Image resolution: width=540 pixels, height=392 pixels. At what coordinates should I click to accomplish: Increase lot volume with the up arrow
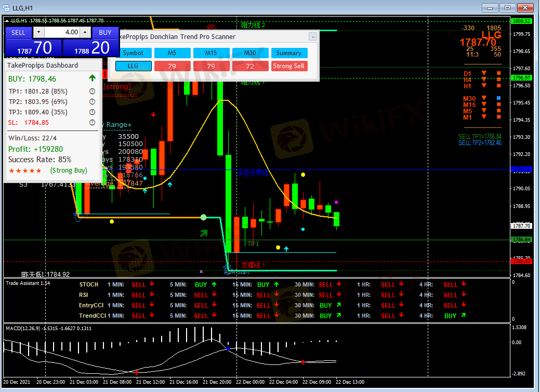[x=85, y=32]
